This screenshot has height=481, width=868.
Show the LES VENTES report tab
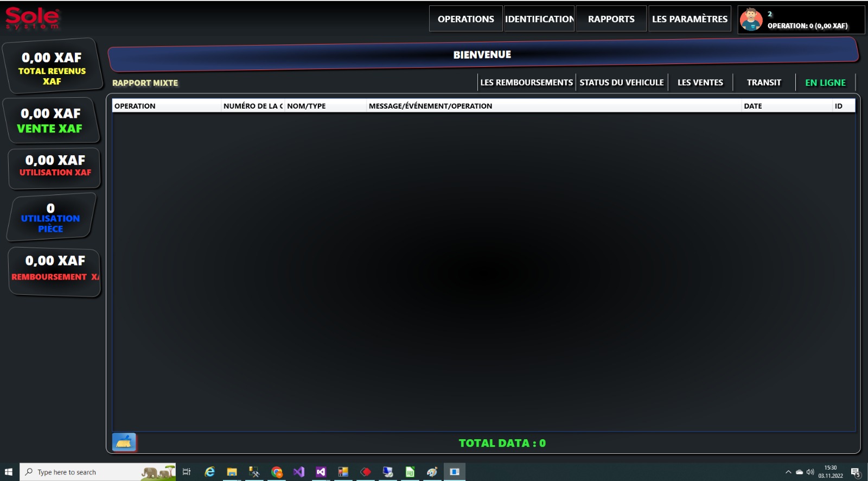coord(700,83)
